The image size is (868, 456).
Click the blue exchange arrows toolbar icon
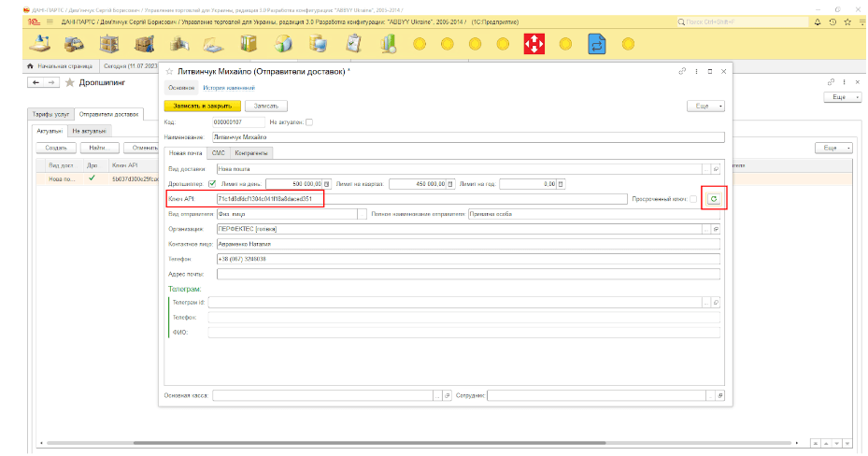point(595,44)
